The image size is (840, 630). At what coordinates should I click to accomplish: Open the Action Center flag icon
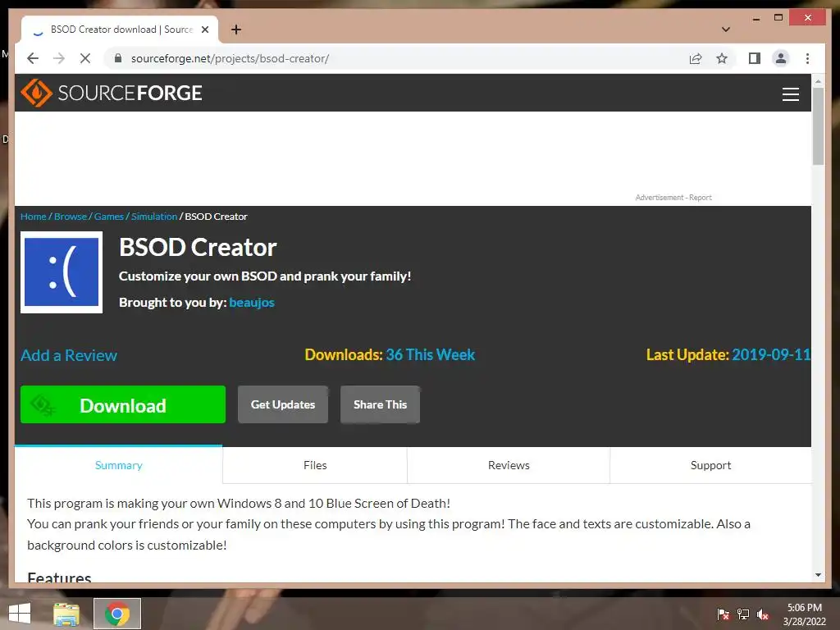724,614
